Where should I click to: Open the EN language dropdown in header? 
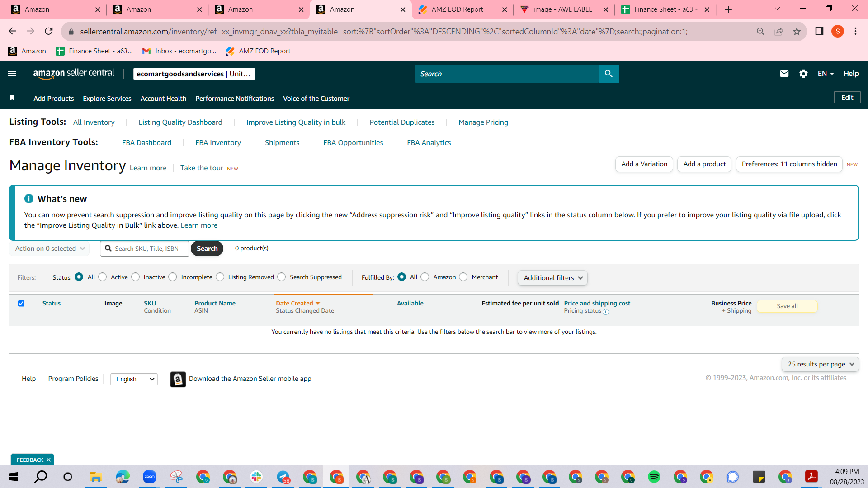[826, 74]
